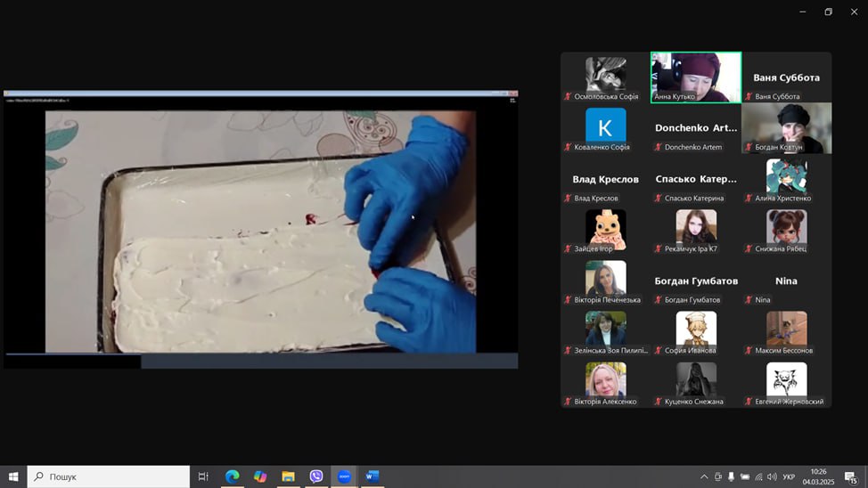Launch File Explorer from the taskbar
The height and width of the screenshot is (488, 868).
pyautogui.click(x=288, y=476)
